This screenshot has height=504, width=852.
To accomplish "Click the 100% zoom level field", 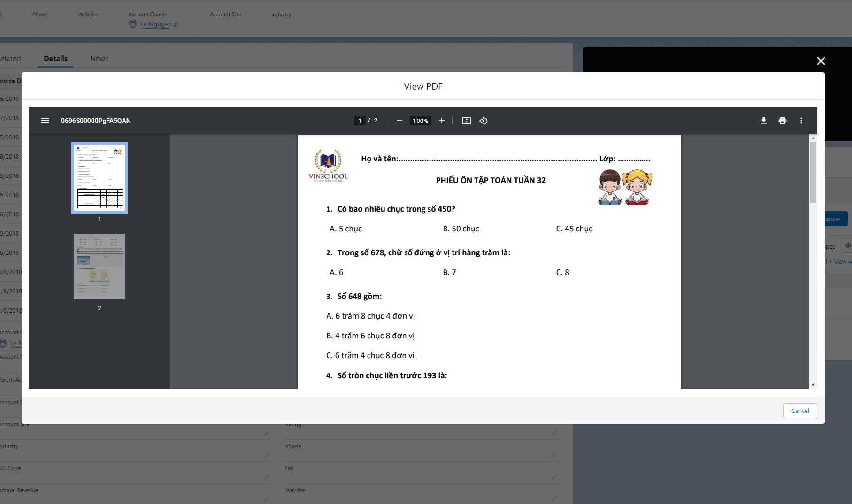I will point(420,121).
